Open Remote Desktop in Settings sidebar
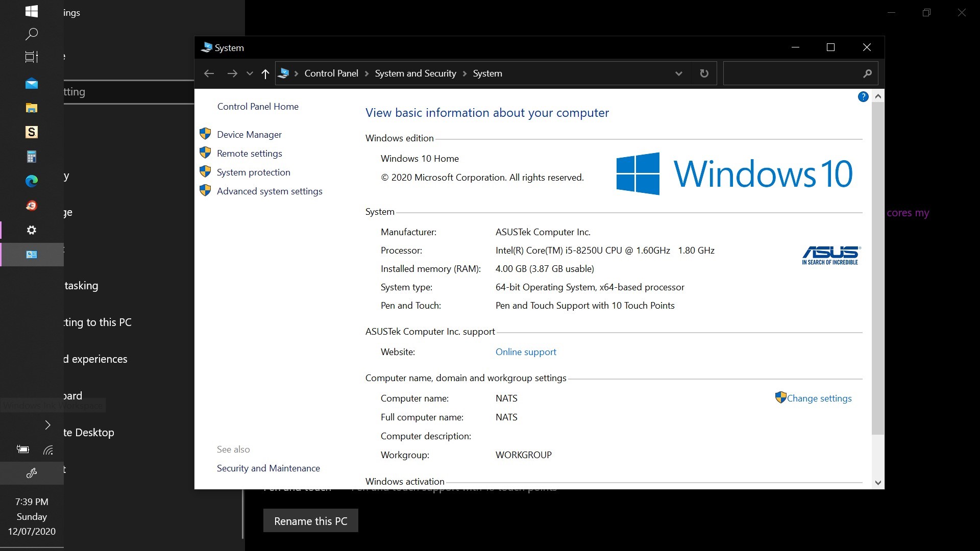The height and width of the screenshot is (551, 980). tap(89, 433)
